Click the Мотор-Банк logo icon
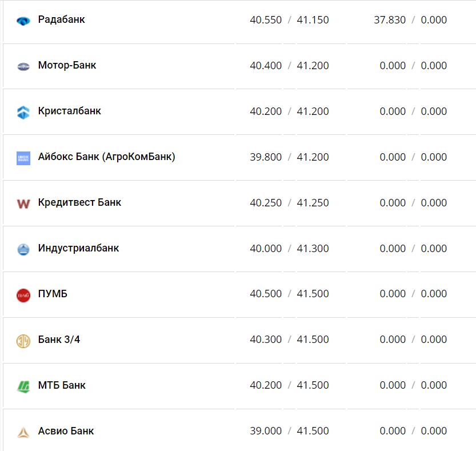 [23, 66]
